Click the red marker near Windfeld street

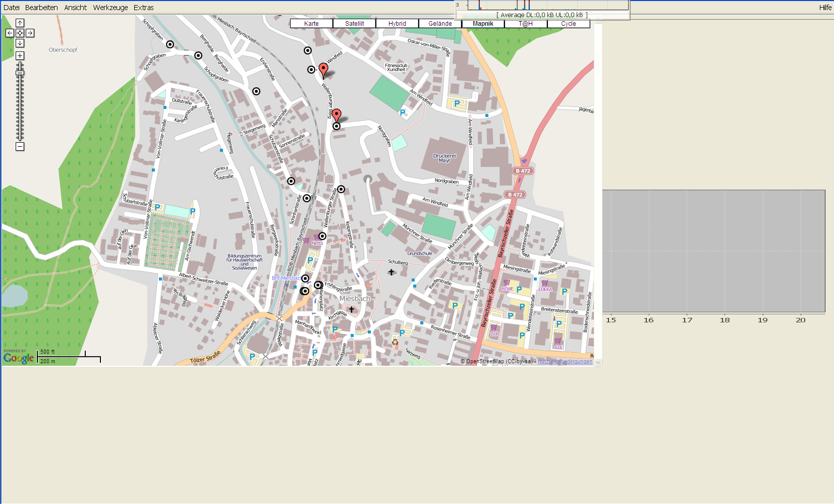[x=323, y=70]
